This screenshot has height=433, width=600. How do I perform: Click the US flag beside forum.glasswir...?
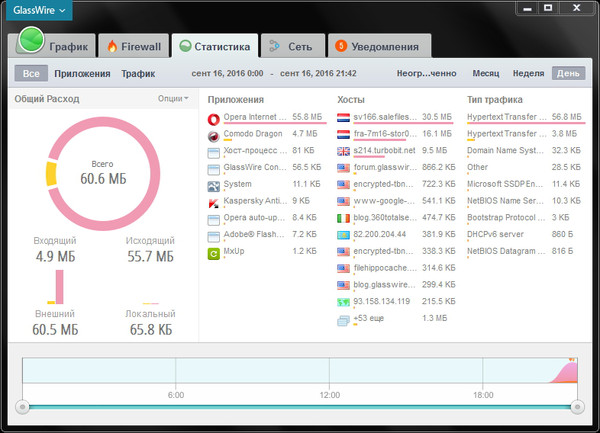pyautogui.click(x=343, y=168)
